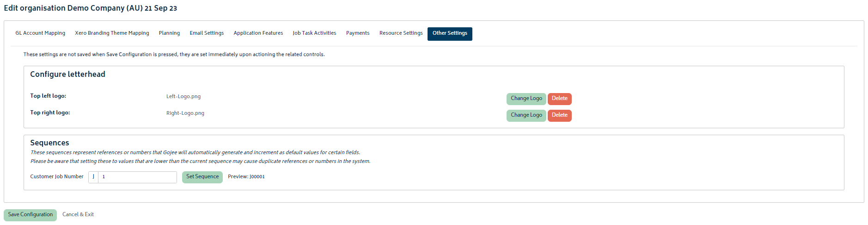Switch to the Payments tab
This screenshot has width=868, height=225.
tap(358, 33)
